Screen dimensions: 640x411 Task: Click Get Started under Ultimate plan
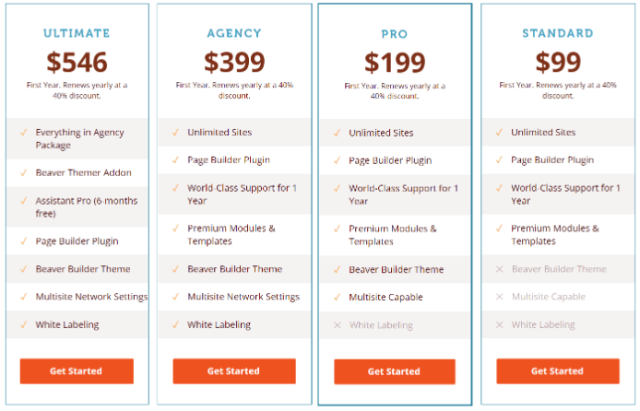[77, 371]
